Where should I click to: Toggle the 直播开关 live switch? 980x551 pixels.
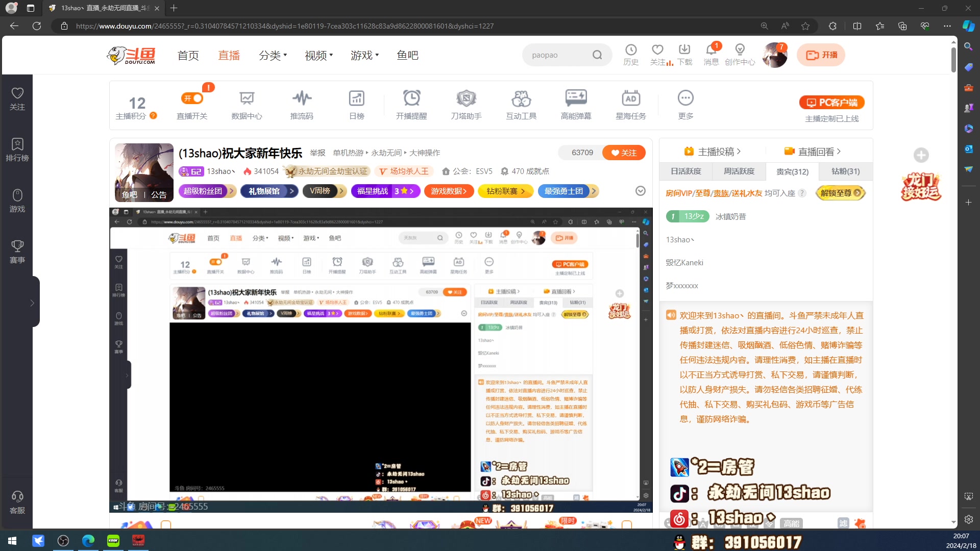point(192,98)
